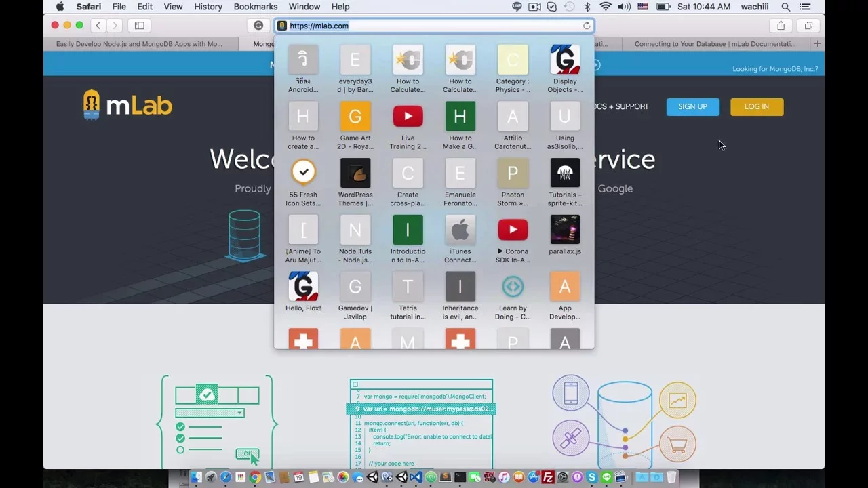This screenshot has height=488, width=868.
Task: Open the "Introduction to In-A..." favorite
Action: tap(408, 230)
